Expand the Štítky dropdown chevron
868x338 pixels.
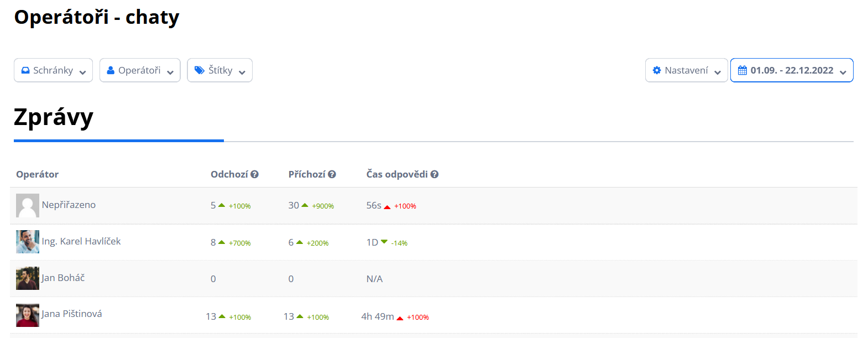tap(242, 72)
